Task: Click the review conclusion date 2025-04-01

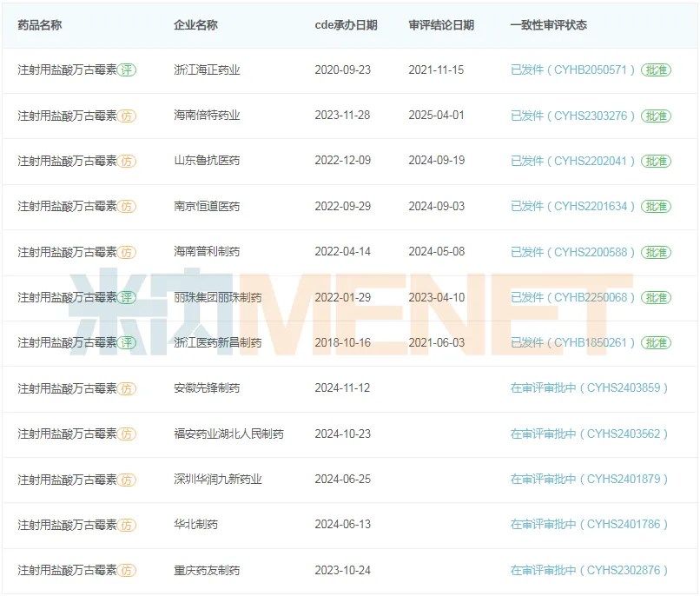Action: [437, 116]
